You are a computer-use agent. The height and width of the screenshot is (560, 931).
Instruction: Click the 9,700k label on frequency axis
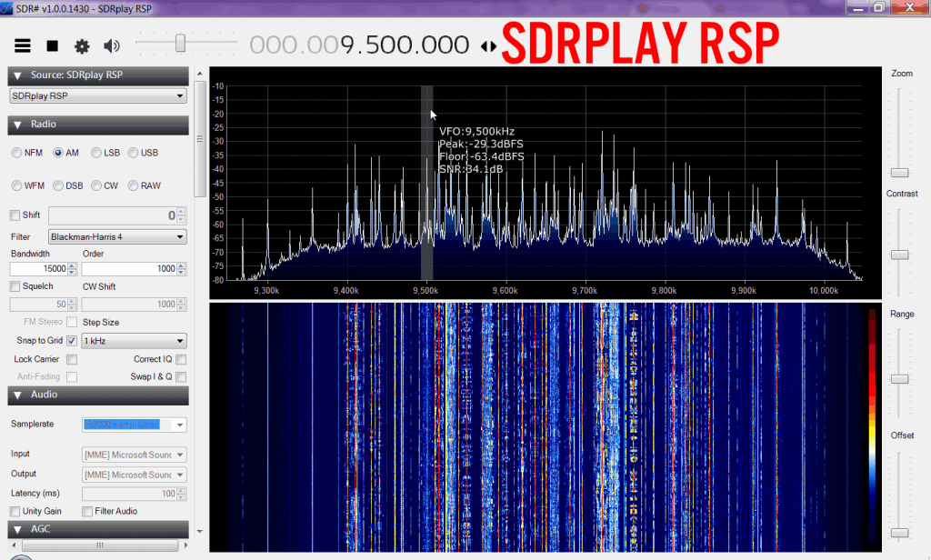(x=585, y=290)
